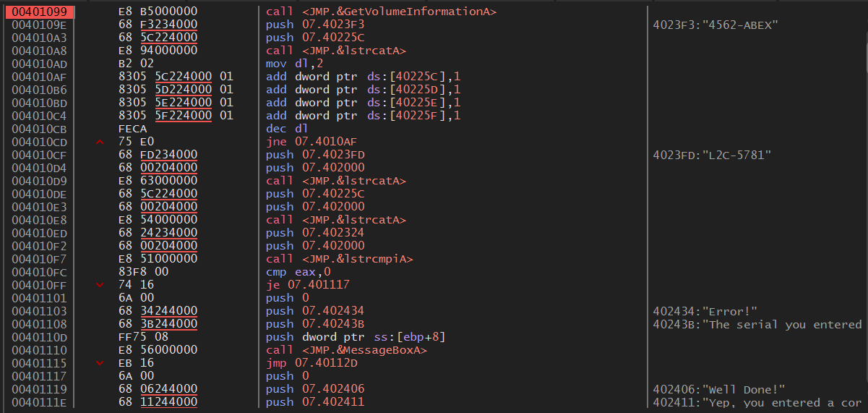The image size is (868, 413).
Task: Click the add dword ptr ds:[40225E],1 instruction
Action: click(363, 103)
